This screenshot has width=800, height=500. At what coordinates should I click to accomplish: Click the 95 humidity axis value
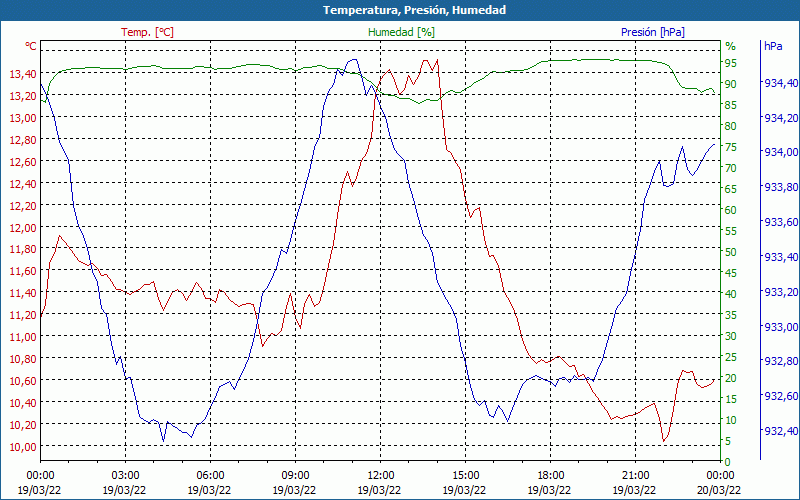click(731, 63)
